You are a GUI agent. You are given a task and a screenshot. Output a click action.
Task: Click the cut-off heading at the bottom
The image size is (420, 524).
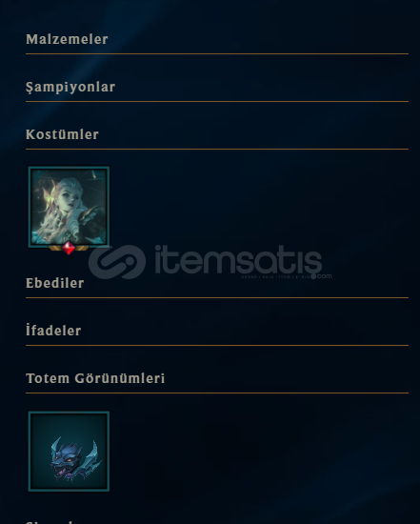(x=50, y=522)
